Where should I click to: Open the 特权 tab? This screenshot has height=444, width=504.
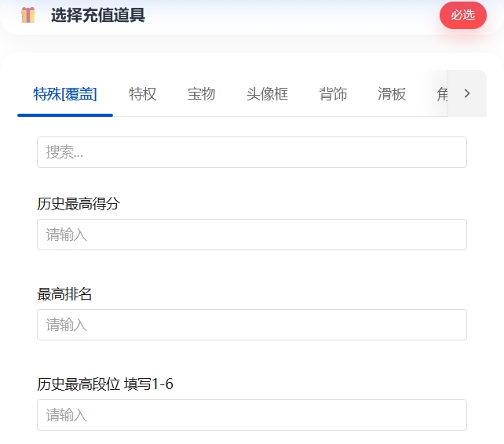point(143,95)
